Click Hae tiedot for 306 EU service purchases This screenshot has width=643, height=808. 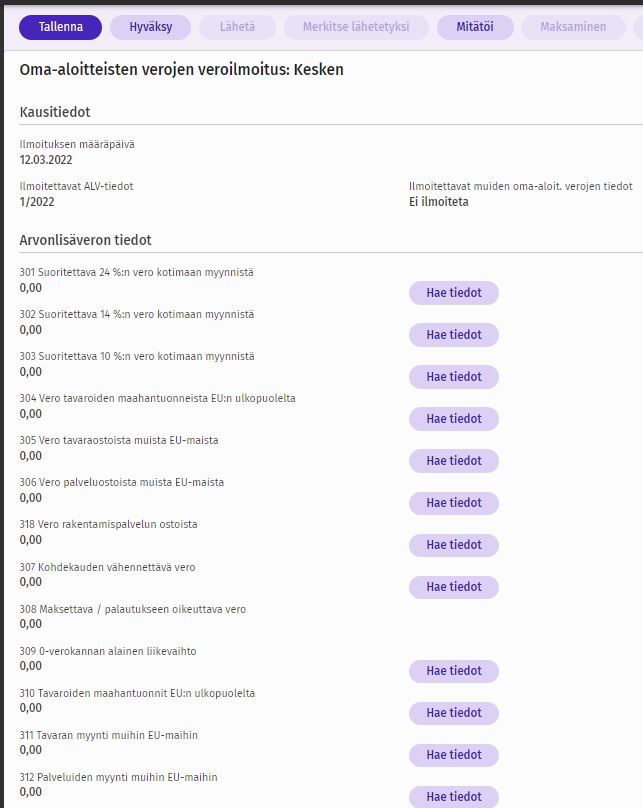tap(454, 503)
